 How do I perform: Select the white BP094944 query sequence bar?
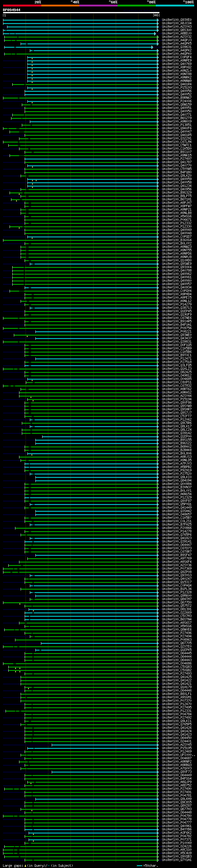click(x=81, y=12)
